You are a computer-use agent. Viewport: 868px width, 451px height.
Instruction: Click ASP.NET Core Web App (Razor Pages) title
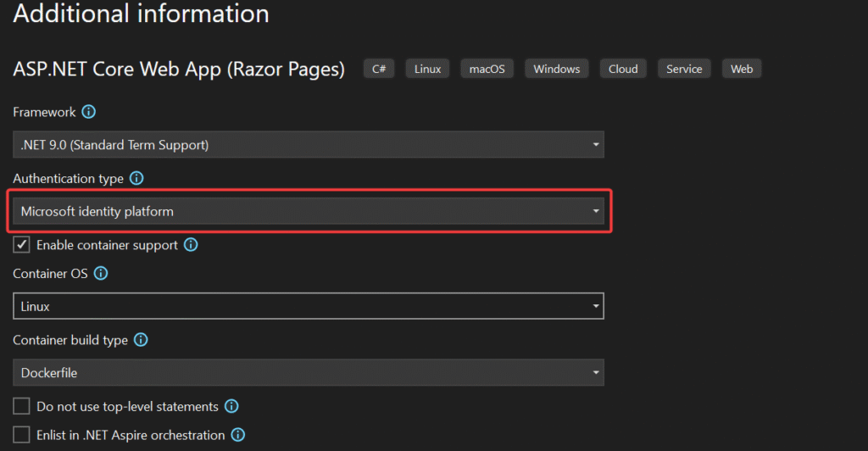pos(179,70)
